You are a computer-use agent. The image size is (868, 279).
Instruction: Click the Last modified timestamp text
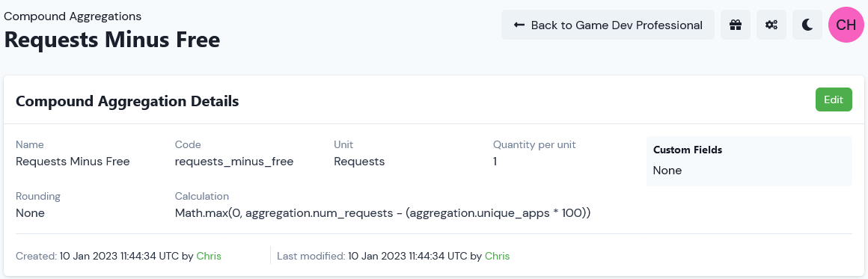tap(407, 257)
